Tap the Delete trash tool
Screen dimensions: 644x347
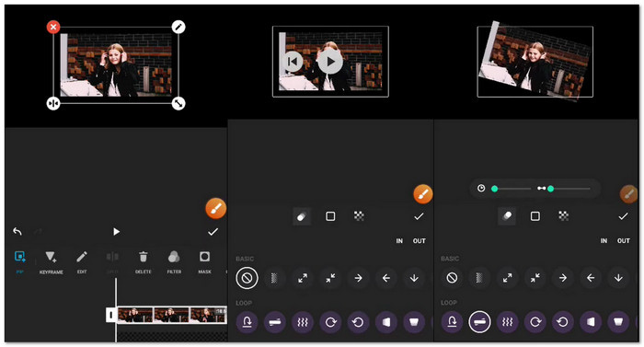(143, 262)
